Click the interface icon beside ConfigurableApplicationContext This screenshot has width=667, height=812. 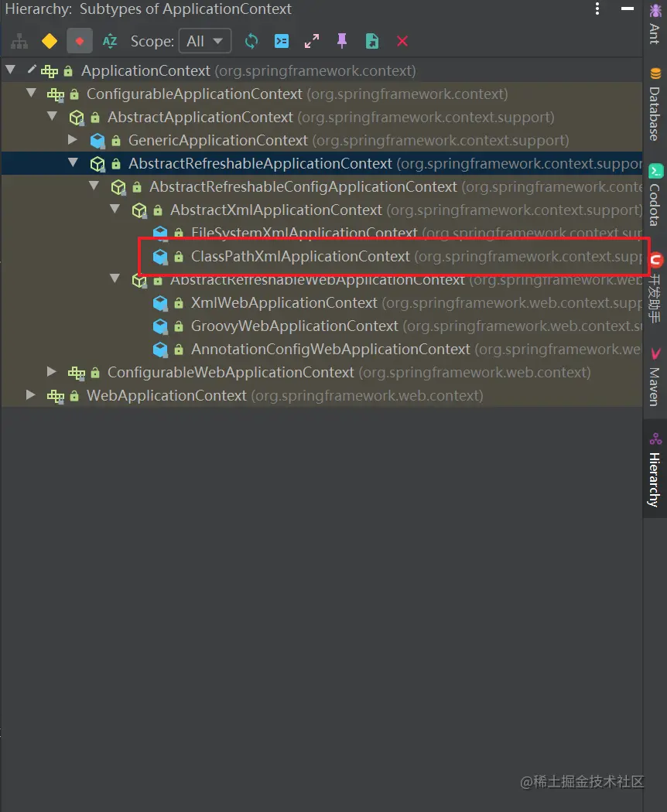[56, 94]
